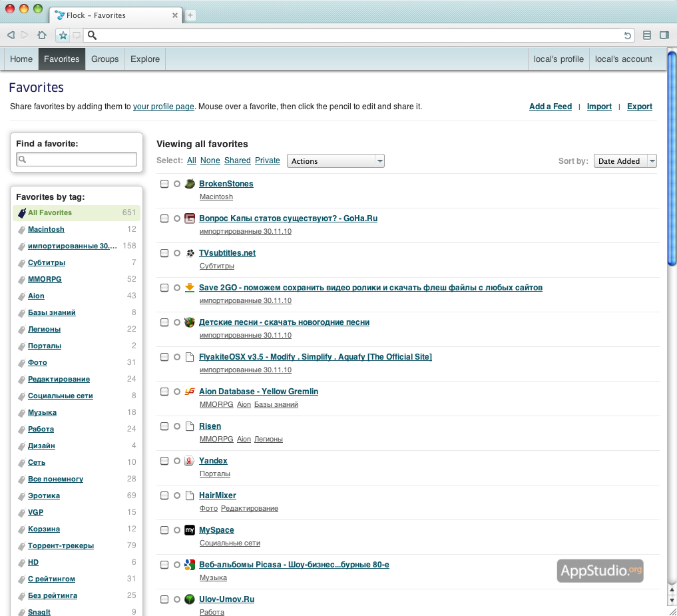Filter selection with the Shared link
Viewport: 677px width, 616px height.
[238, 160]
